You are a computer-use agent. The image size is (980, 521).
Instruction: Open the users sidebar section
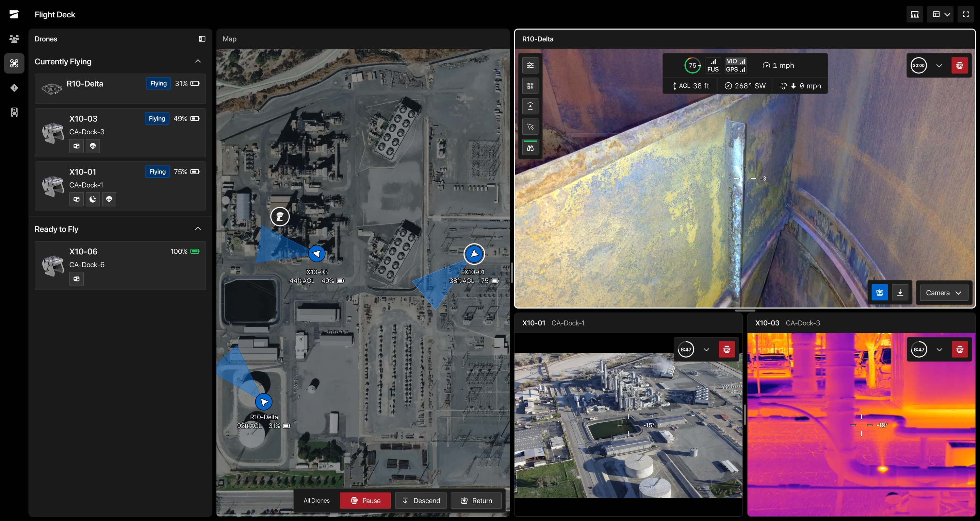point(14,39)
